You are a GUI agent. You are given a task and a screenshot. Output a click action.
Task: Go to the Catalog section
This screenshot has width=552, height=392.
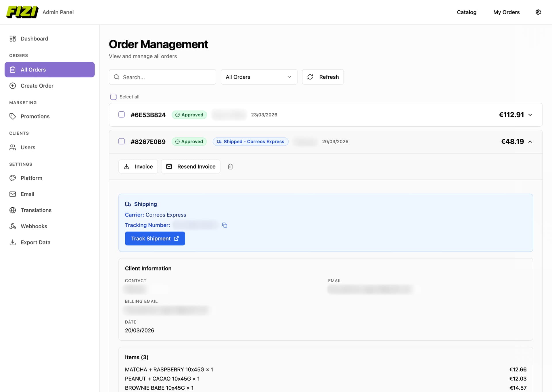coord(467,12)
